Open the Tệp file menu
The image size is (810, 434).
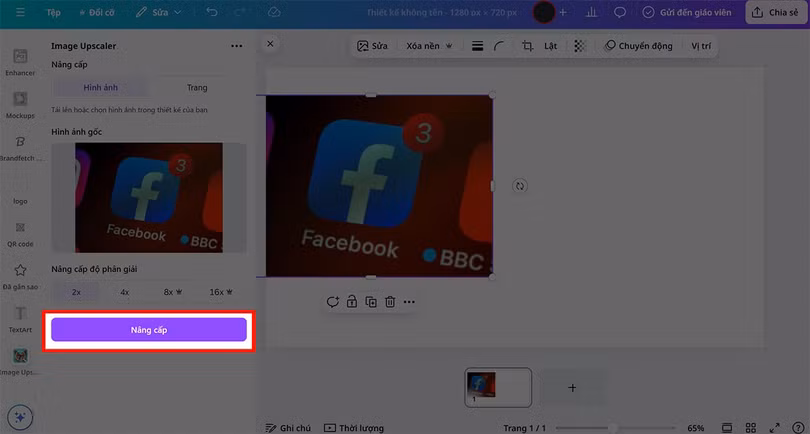point(51,12)
